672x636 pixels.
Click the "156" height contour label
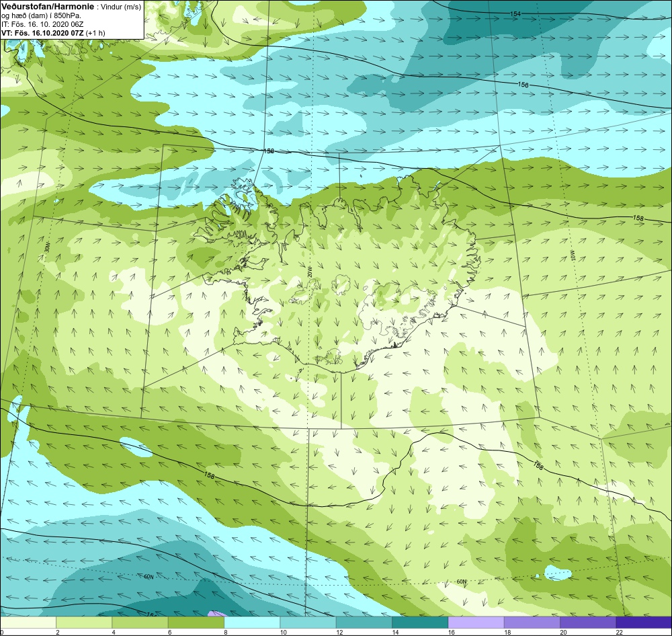(523, 85)
